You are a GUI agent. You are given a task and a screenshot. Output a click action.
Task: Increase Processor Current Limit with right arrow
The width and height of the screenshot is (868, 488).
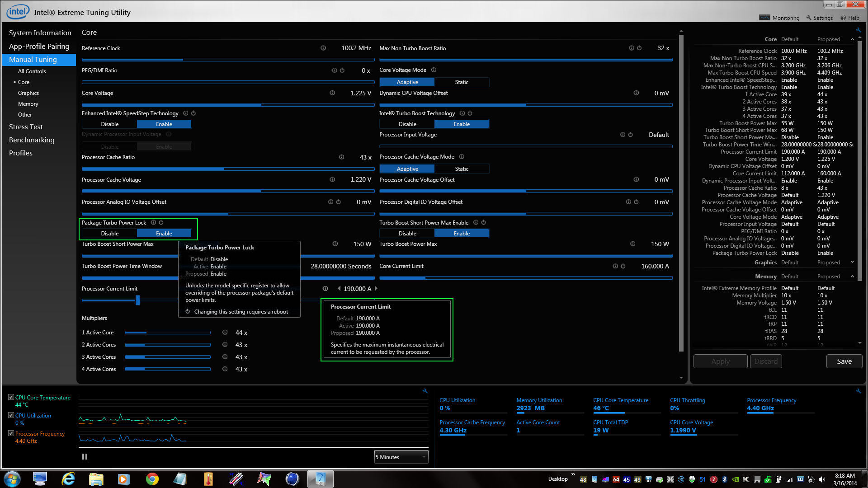click(x=376, y=289)
